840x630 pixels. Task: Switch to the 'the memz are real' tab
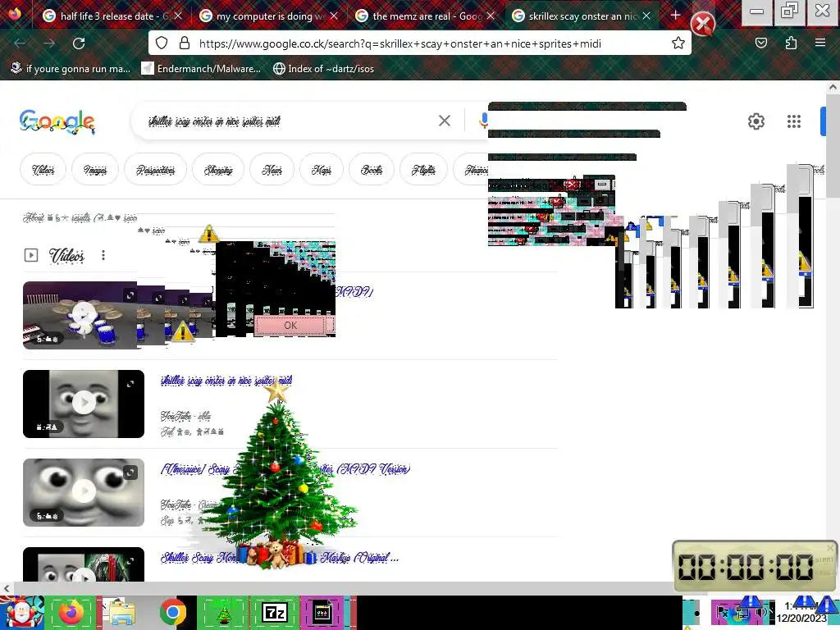[424, 16]
